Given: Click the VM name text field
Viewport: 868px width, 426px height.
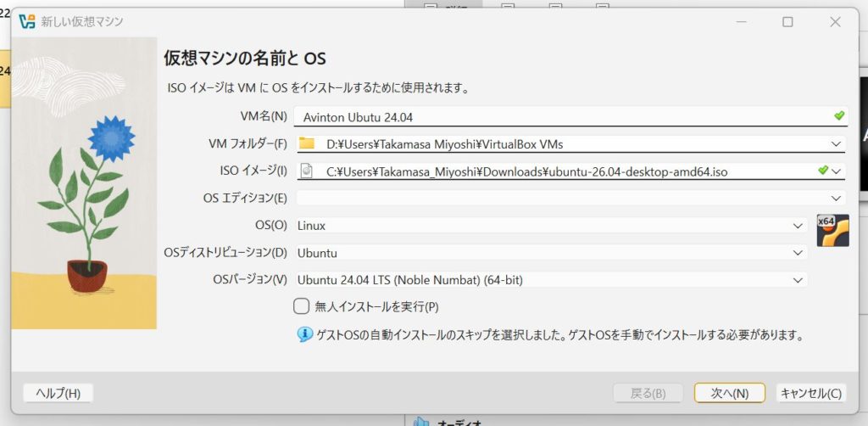Looking at the screenshot, I should pyautogui.click(x=570, y=117).
